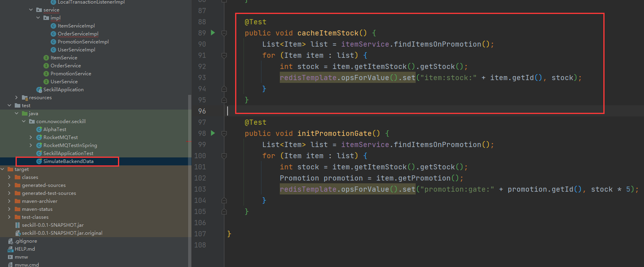Click the @Test annotation on line 97
Screen dimensions: 644x267
tap(255, 122)
